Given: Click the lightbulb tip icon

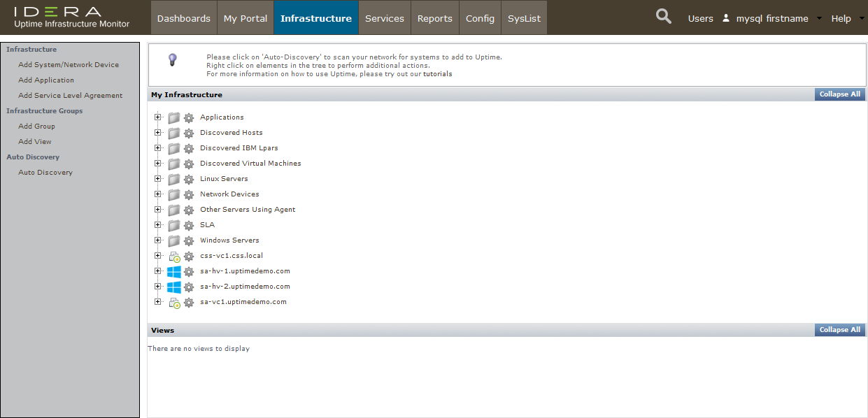Looking at the screenshot, I should click(x=173, y=60).
